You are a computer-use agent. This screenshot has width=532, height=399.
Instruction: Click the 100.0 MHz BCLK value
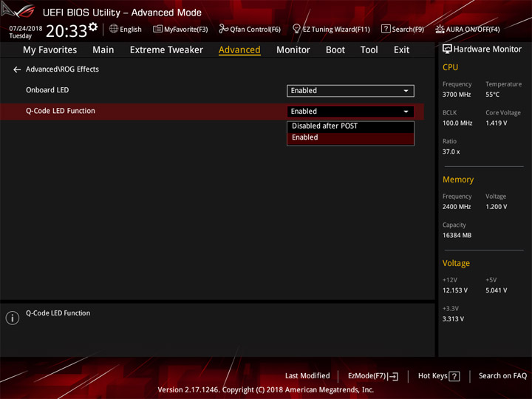click(x=457, y=123)
